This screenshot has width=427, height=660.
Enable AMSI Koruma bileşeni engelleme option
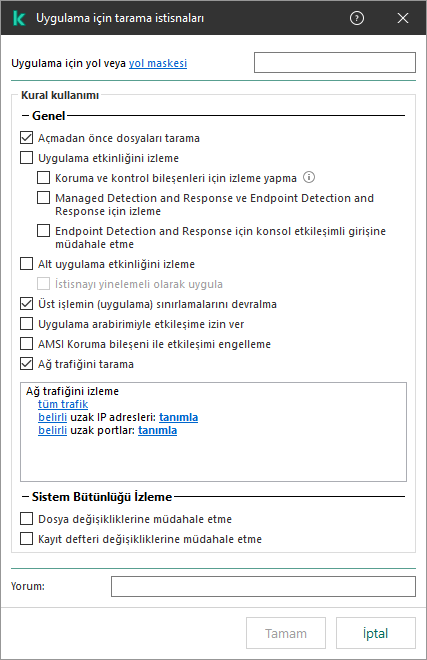[x=27, y=344]
